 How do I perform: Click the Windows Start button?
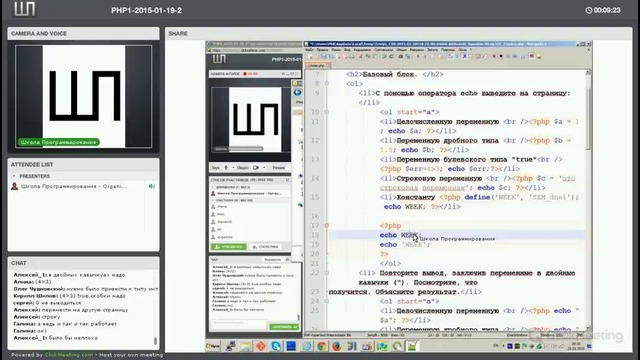pyautogui.click(x=213, y=346)
